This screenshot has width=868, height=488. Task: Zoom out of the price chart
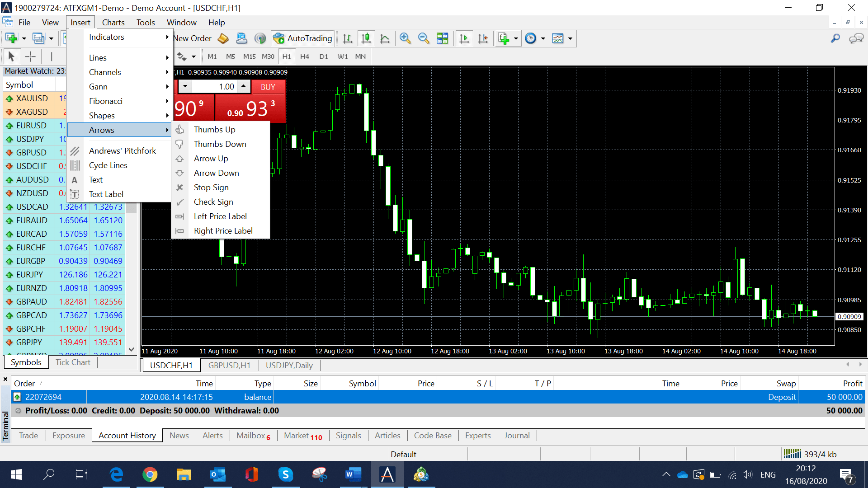[x=424, y=38]
